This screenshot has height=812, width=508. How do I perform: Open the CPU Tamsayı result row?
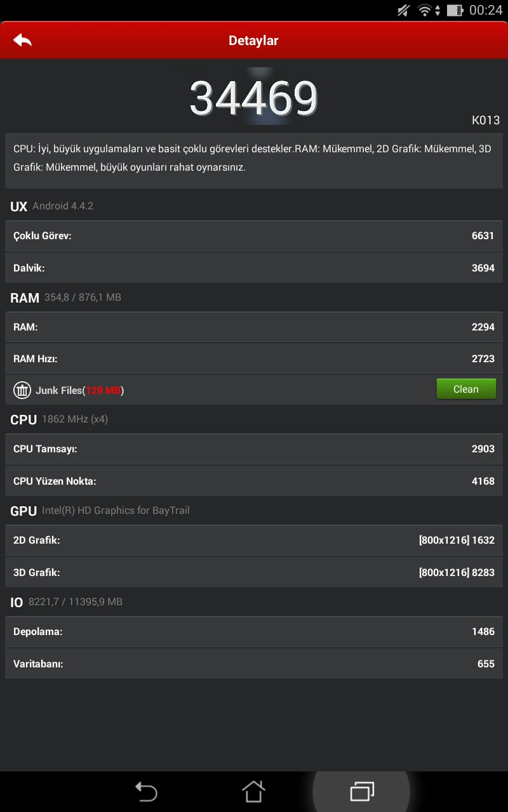coord(254,449)
